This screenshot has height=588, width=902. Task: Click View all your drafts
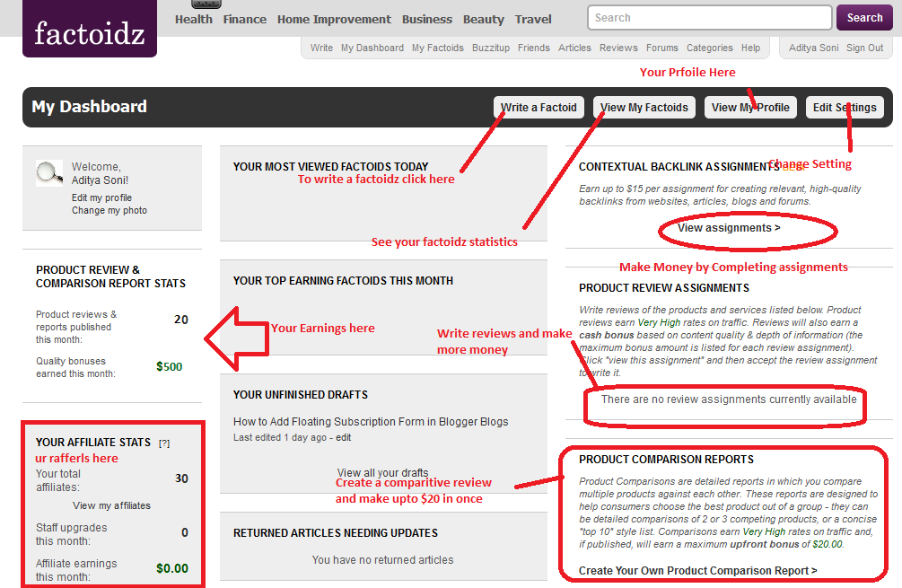382,473
